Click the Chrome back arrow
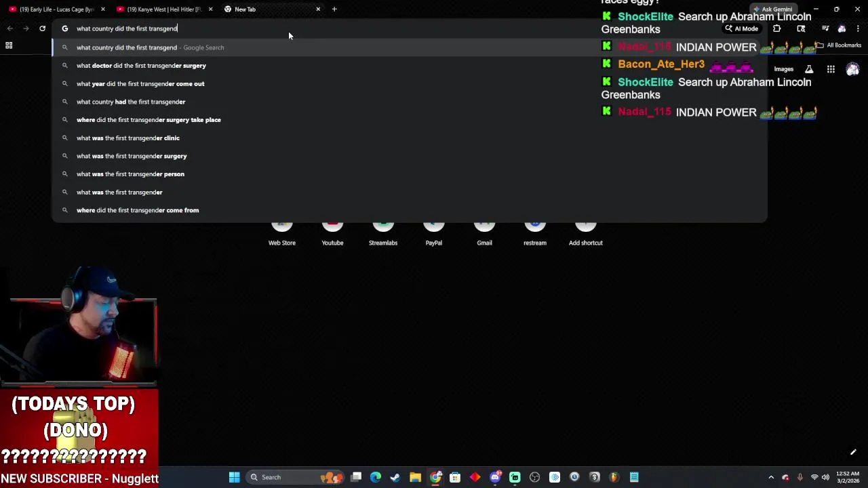 click(x=9, y=28)
